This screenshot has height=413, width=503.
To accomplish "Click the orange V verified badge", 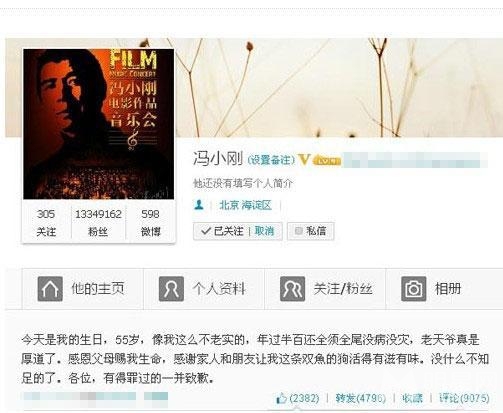I will [x=304, y=159].
